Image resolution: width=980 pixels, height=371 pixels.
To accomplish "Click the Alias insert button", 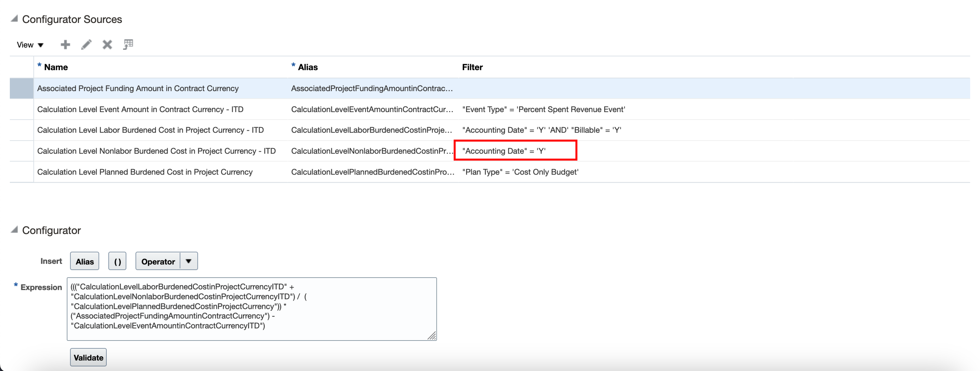I will pos(84,261).
